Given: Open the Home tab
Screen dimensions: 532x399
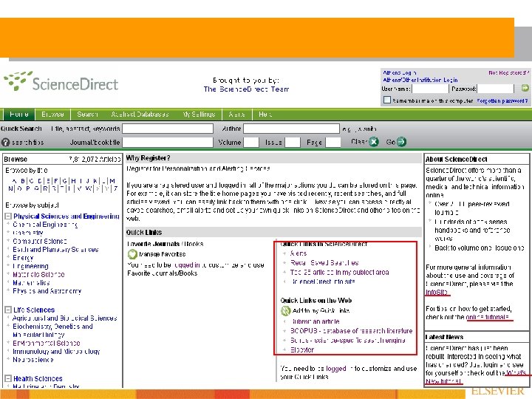Looking at the screenshot, I should click(x=18, y=115).
